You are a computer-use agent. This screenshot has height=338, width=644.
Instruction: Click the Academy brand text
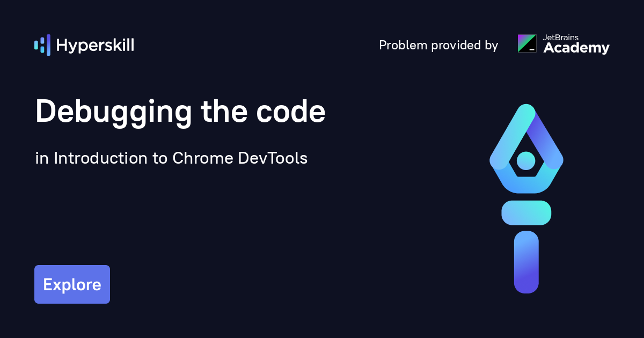click(576, 48)
